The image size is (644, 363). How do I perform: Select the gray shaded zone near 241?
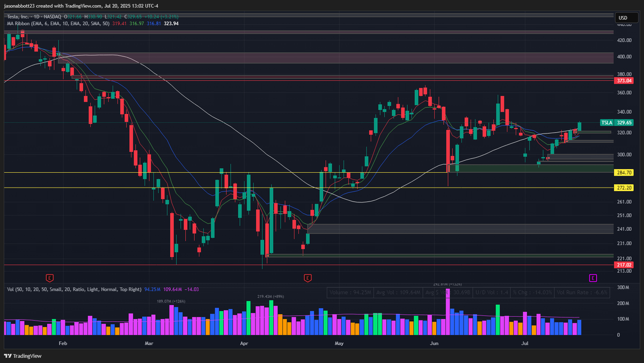pyautogui.click(x=460, y=229)
